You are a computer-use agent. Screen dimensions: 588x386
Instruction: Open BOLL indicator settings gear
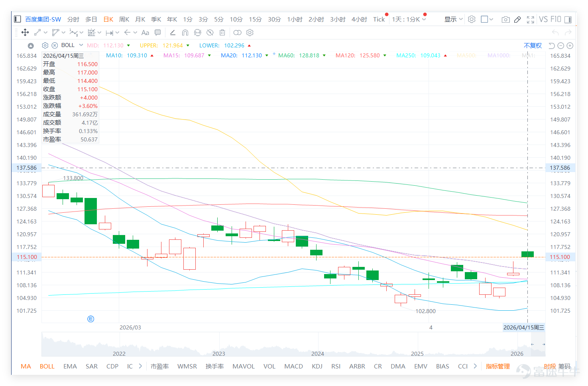[x=45, y=45]
